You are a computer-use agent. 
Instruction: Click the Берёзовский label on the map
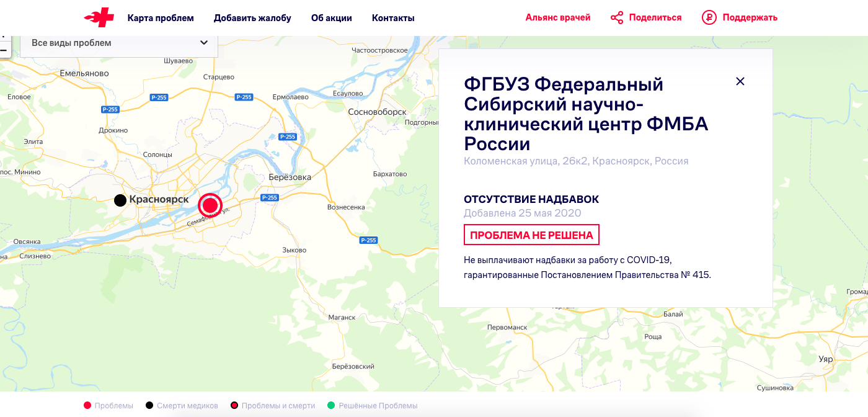tap(353, 367)
